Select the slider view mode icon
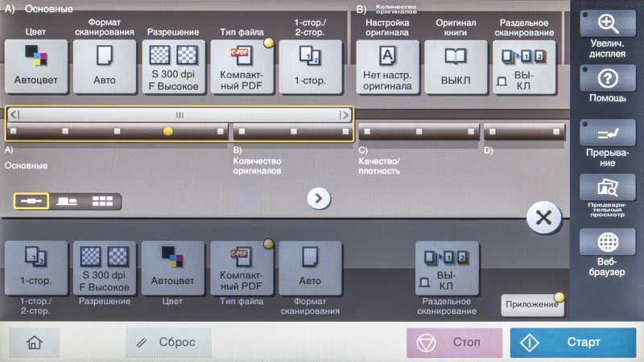 31,201
